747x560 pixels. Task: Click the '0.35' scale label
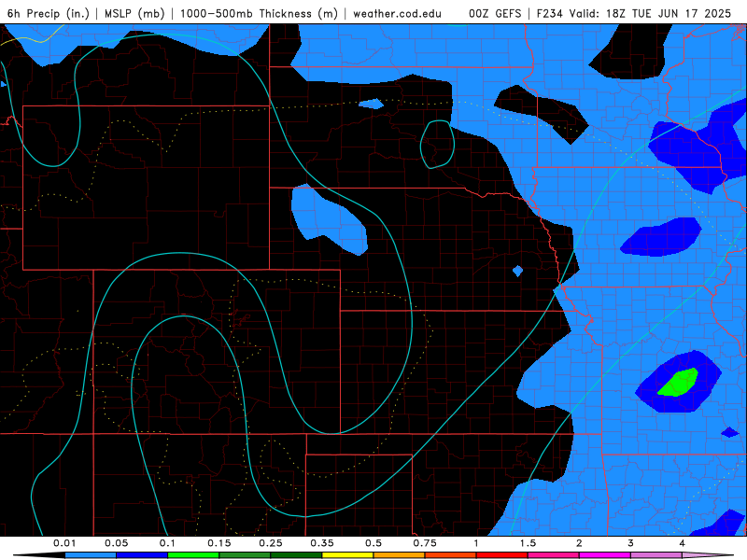click(322, 543)
